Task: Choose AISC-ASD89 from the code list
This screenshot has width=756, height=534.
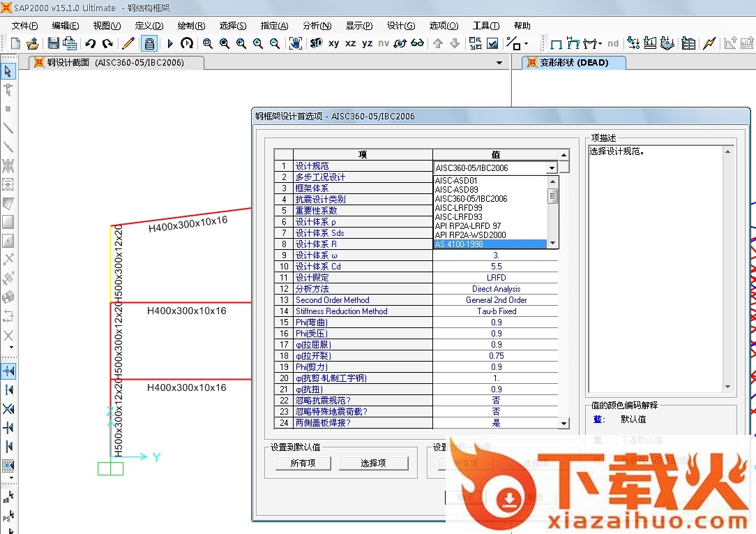Action: pos(456,190)
